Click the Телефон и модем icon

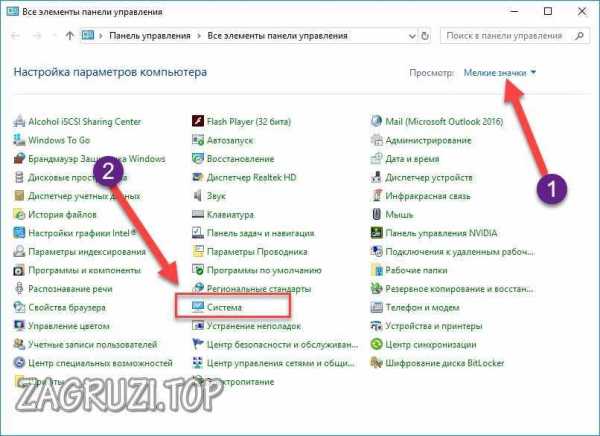[377, 307]
